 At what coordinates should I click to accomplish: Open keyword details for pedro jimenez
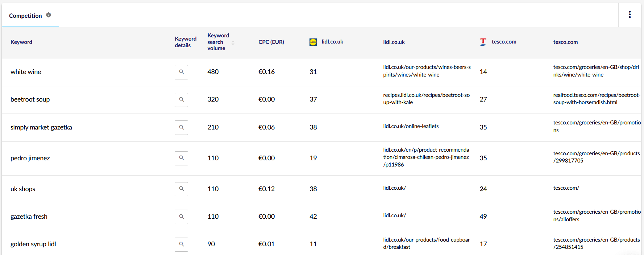pyautogui.click(x=181, y=158)
